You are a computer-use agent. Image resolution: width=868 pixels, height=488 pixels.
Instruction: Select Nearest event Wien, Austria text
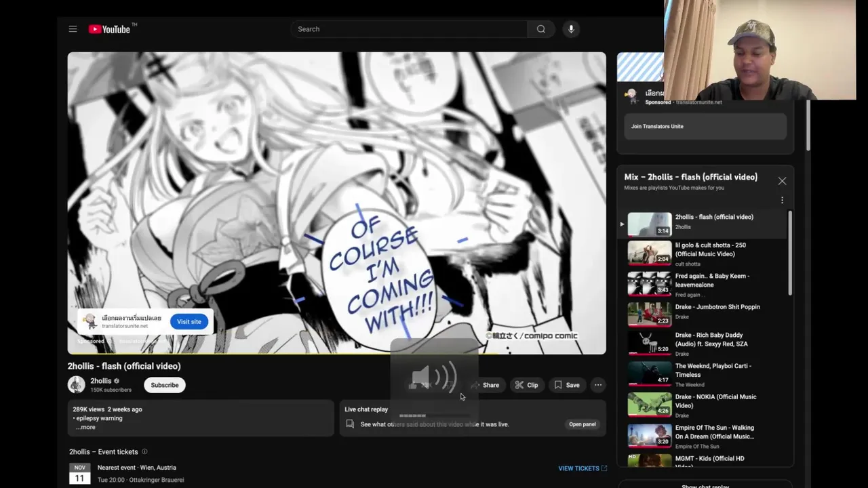pos(136,468)
